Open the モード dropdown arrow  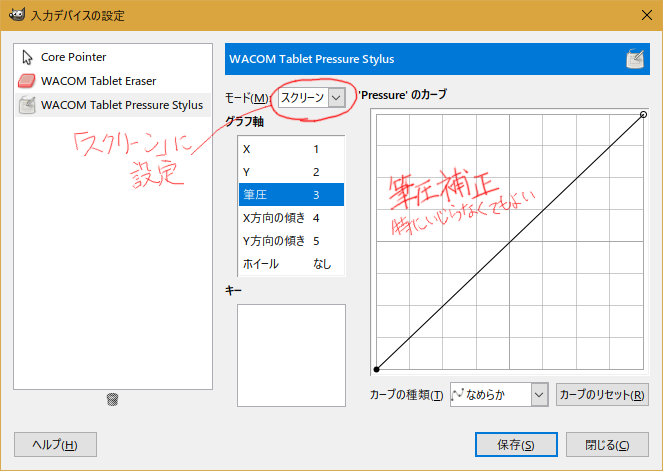point(336,98)
